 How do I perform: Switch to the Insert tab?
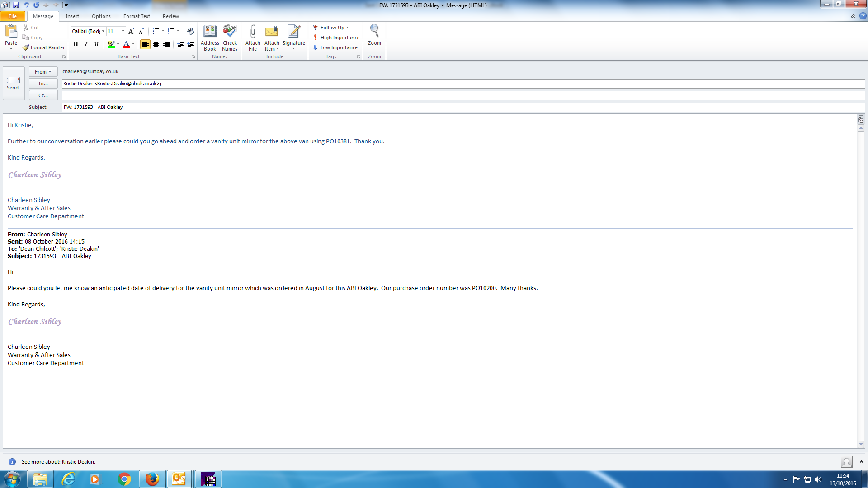(x=72, y=16)
